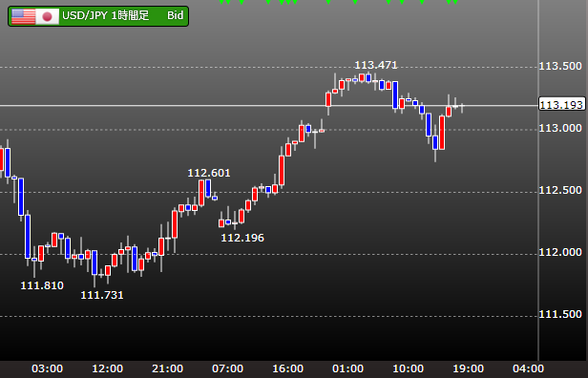Click the Japan flag icon
The width and height of the screenshot is (588, 378).
[x=48, y=16]
